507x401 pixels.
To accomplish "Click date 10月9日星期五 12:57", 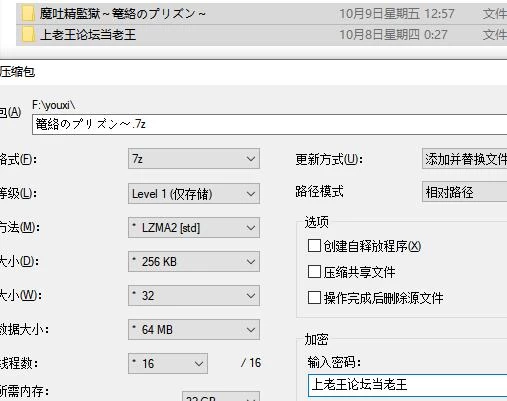I will (397, 14).
